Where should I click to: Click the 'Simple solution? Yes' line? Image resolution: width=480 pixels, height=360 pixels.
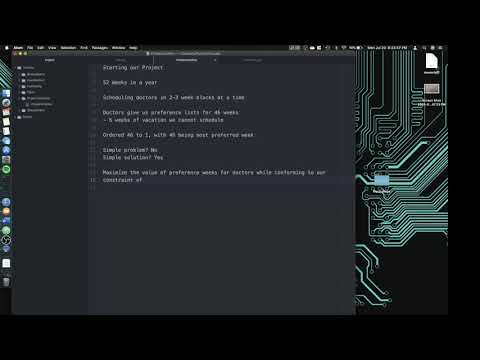click(133, 157)
